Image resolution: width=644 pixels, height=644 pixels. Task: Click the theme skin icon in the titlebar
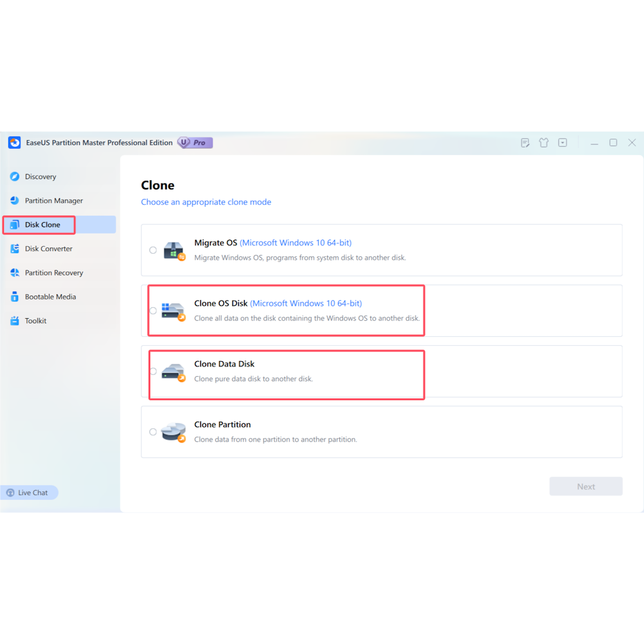[x=544, y=142]
